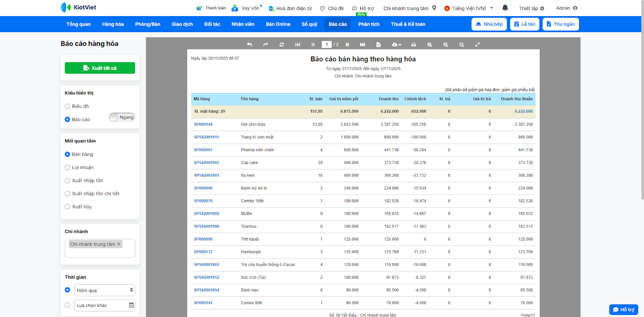
Task: Open the notification bell
Action: pyautogui.click(x=505, y=8)
